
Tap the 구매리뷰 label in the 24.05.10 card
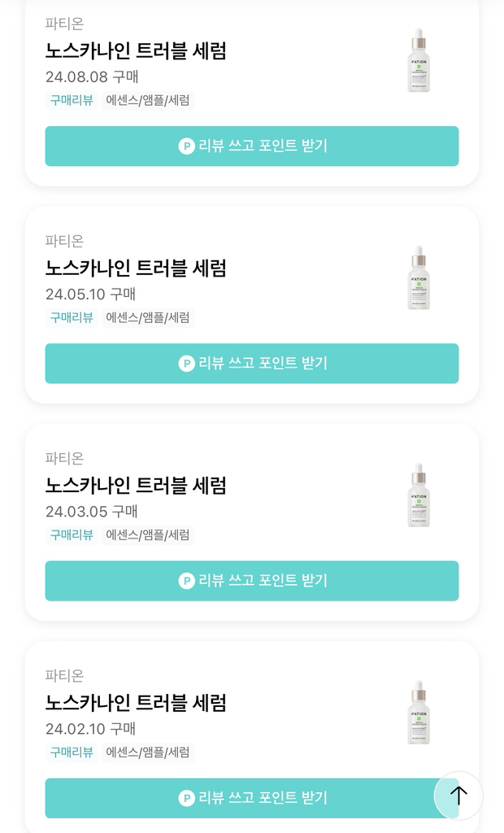[70, 318]
